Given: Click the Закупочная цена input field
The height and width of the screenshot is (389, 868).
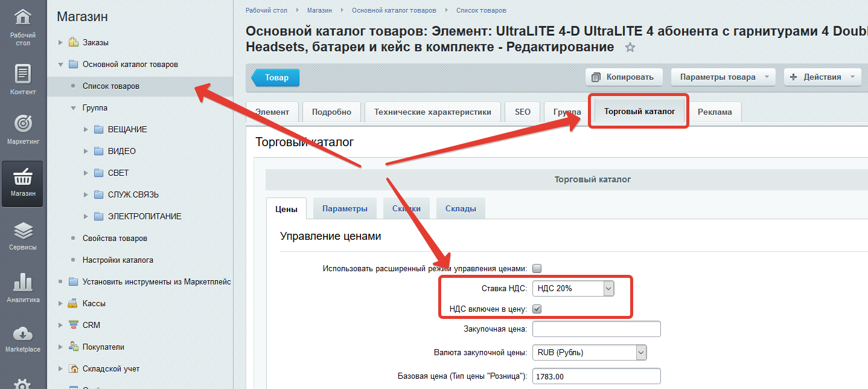Looking at the screenshot, I should click(x=596, y=329).
